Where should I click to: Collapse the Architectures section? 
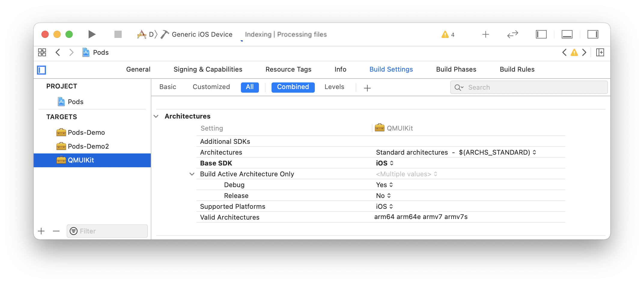click(x=156, y=116)
